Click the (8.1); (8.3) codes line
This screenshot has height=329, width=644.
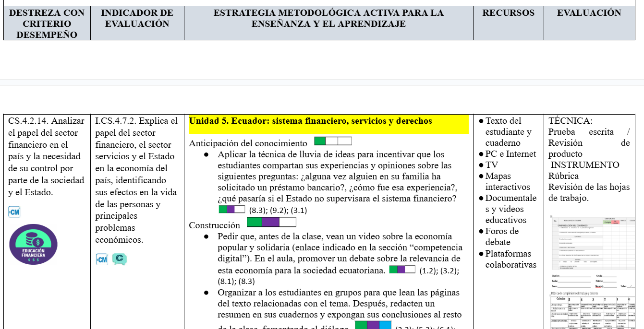pyautogui.click(x=236, y=282)
